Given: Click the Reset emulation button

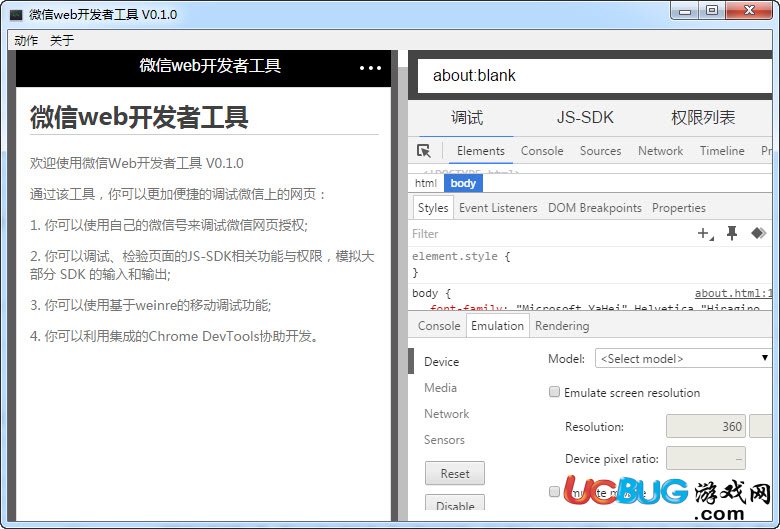Looking at the screenshot, I should 455,473.
